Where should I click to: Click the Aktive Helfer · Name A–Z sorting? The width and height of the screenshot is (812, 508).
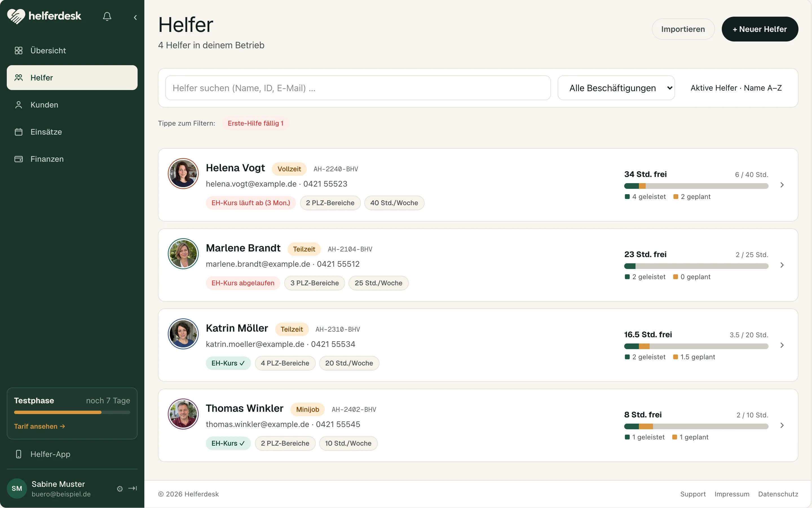tap(736, 88)
